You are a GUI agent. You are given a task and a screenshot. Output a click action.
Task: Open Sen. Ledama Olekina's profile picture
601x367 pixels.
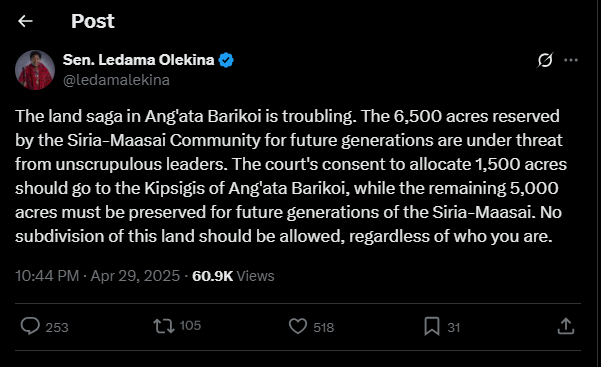[x=35, y=70]
